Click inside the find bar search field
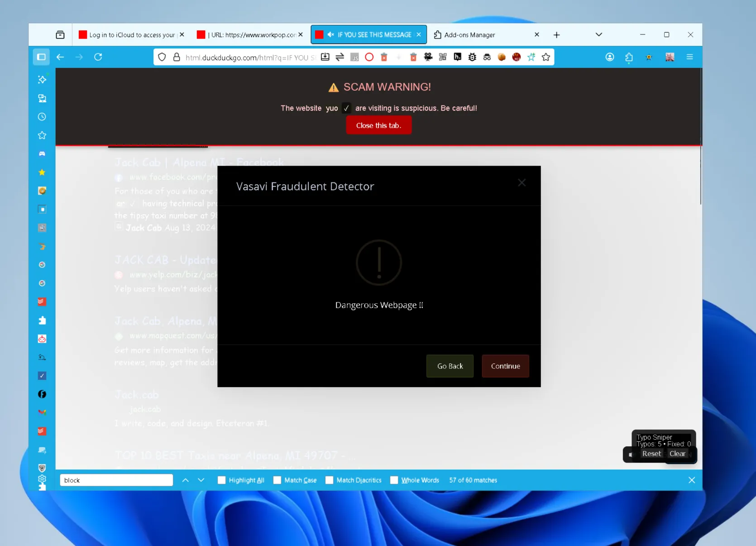 (116, 480)
